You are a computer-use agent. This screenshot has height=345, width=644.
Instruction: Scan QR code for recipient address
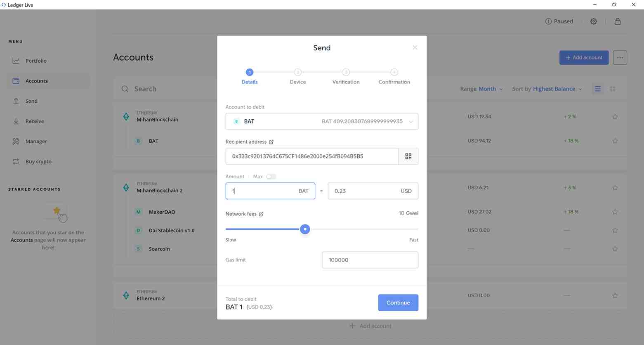click(x=408, y=156)
